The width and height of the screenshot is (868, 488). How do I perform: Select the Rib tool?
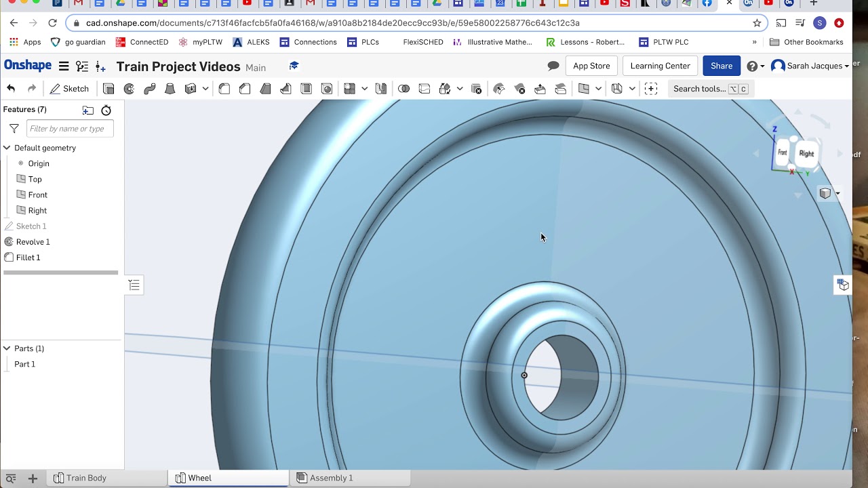click(285, 89)
